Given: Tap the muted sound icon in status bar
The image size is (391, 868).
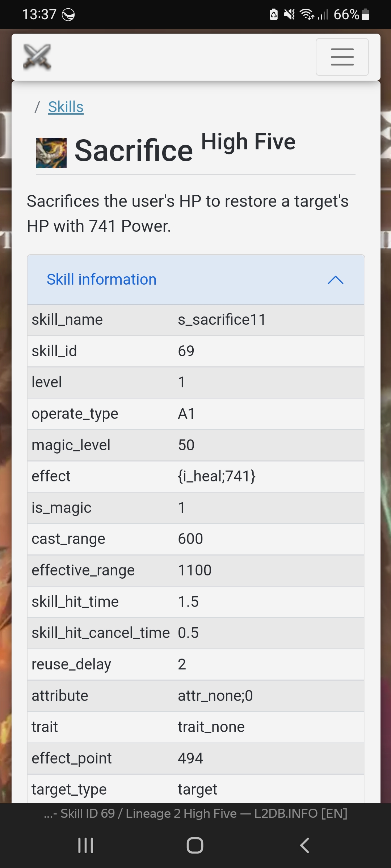Looking at the screenshot, I should (x=289, y=14).
